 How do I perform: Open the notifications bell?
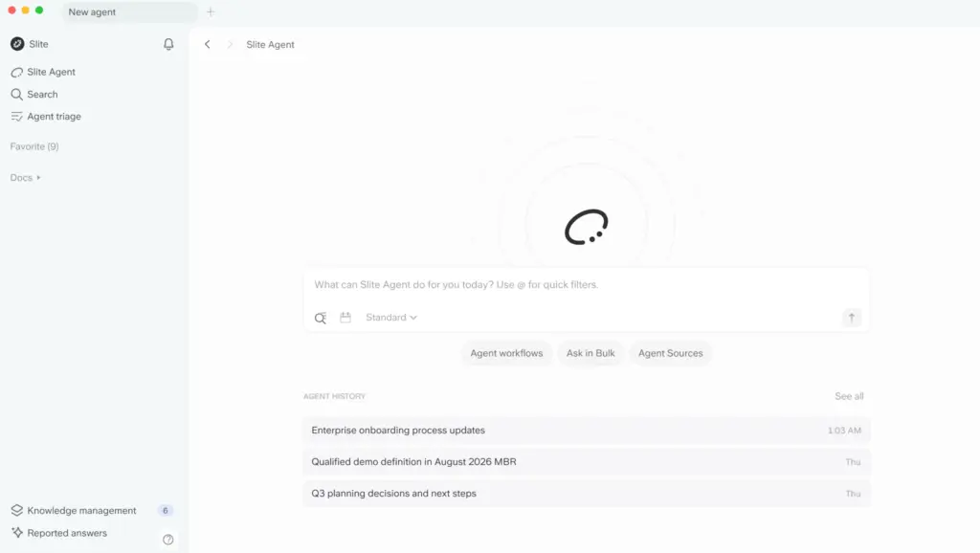168,44
